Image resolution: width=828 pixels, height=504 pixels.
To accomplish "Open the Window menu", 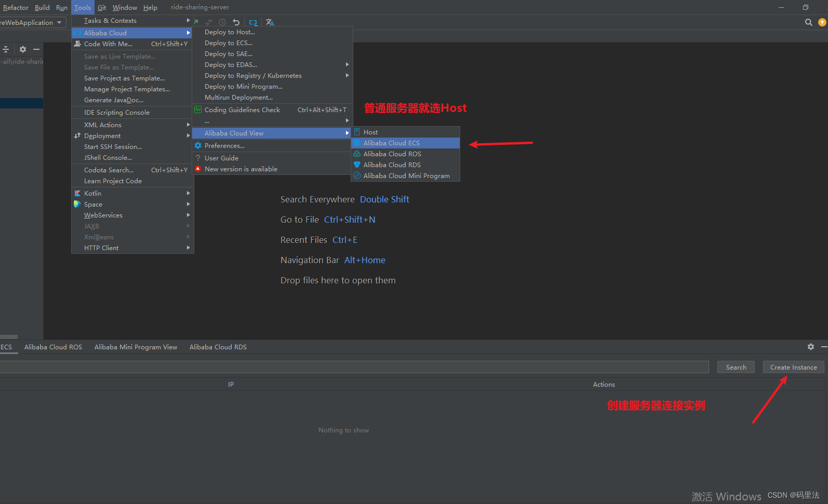I will tap(125, 8).
